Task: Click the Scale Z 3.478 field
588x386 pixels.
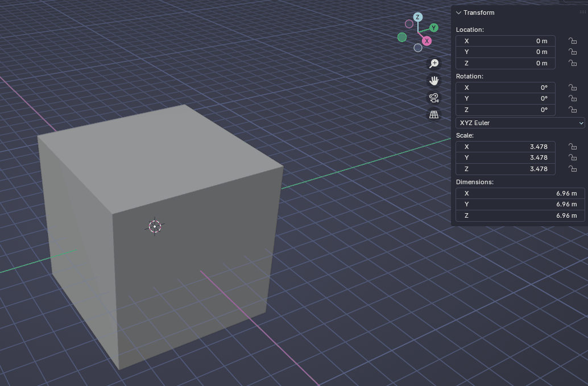Action: tap(505, 169)
